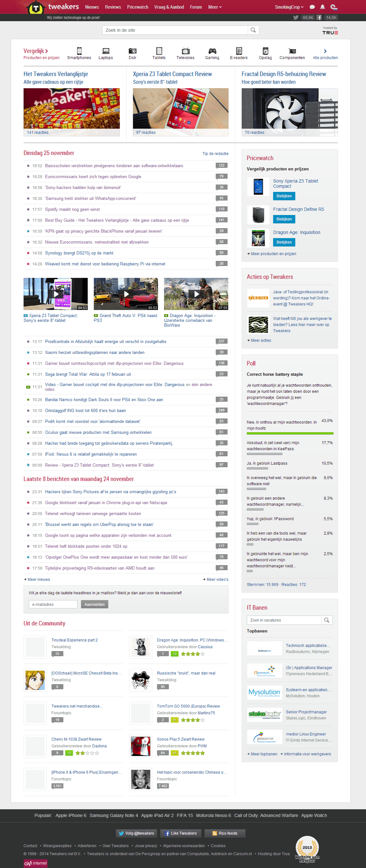Open the Forum menu item
366x868 pixels.
(x=196, y=7)
